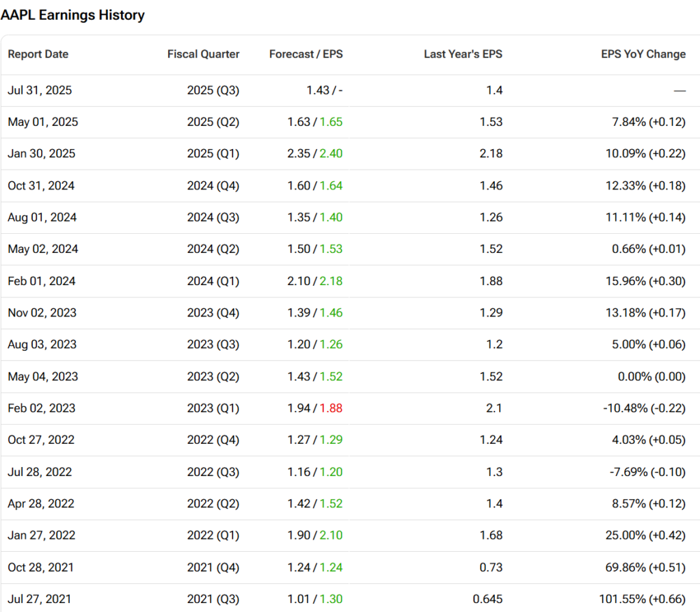Select the 'Apr 28, 2022' report date

[41, 503]
